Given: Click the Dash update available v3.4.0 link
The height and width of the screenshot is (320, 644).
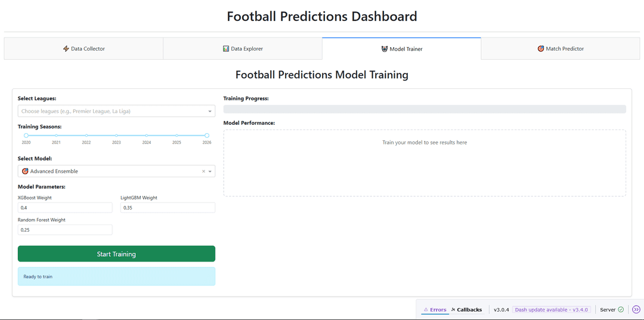Looking at the screenshot, I should pos(552,310).
